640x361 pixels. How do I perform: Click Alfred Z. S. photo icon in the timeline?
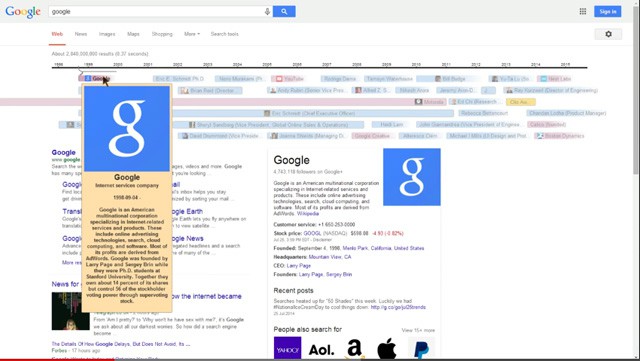(x=358, y=90)
